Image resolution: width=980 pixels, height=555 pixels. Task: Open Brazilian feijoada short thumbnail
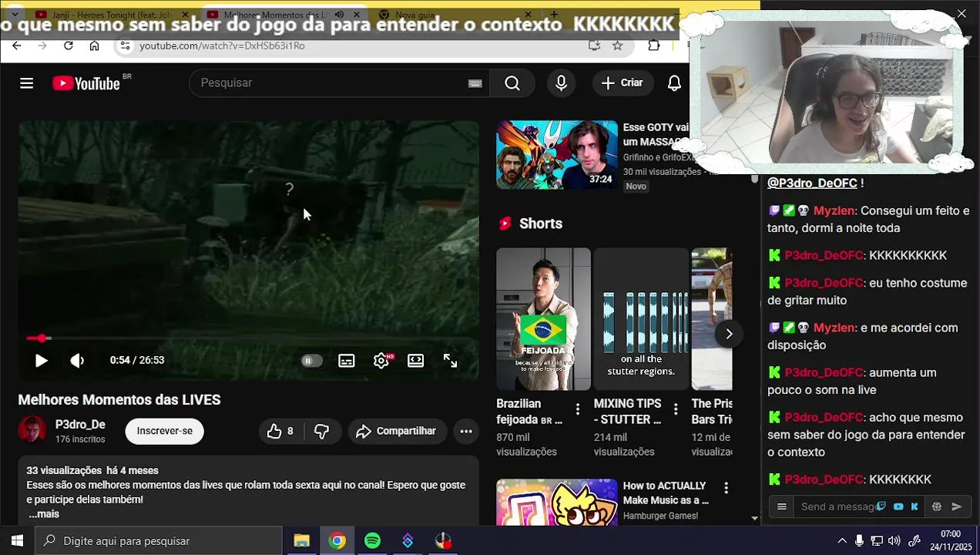tap(543, 319)
